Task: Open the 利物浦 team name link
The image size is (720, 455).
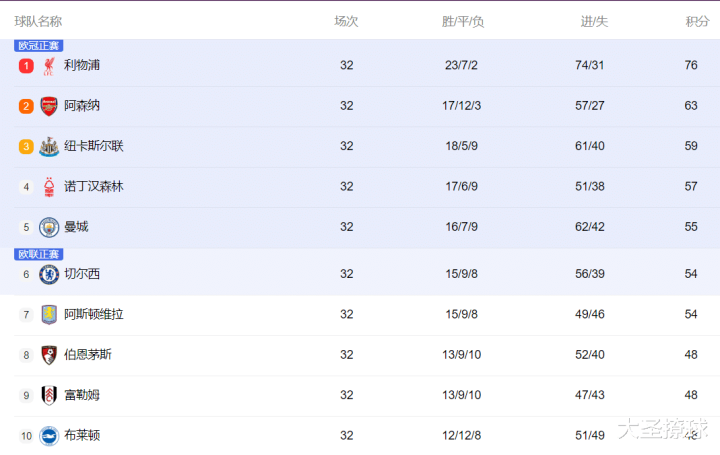Action: (x=82, y=65)
